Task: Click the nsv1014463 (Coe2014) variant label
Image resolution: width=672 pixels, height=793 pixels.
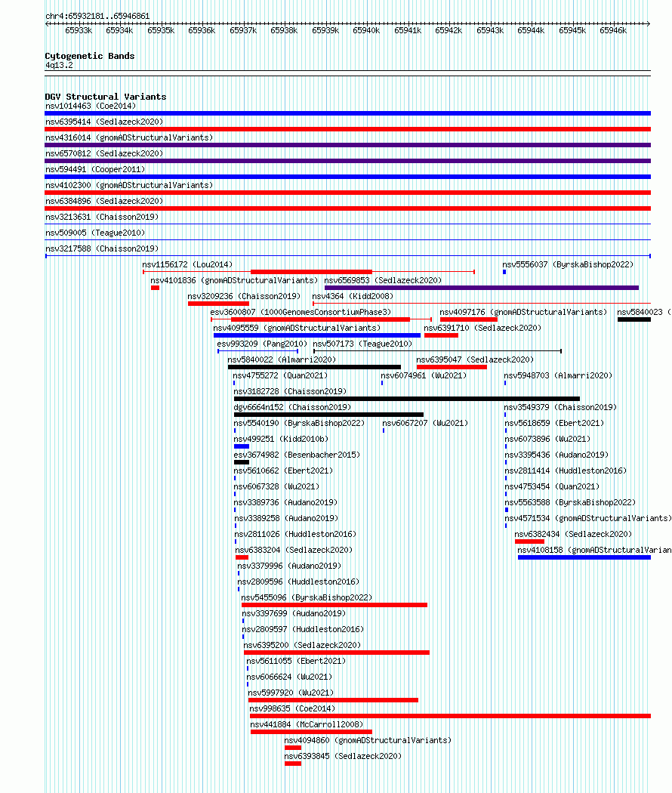Action: (91, 106)
